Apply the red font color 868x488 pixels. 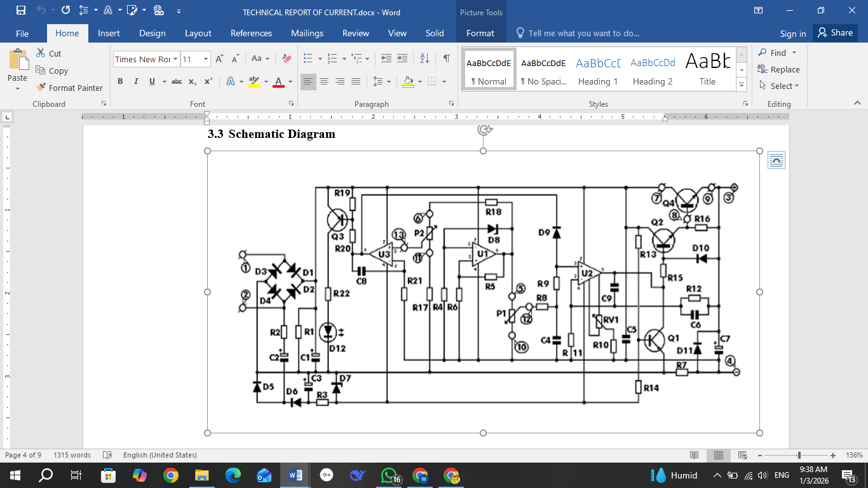point(278,81)
